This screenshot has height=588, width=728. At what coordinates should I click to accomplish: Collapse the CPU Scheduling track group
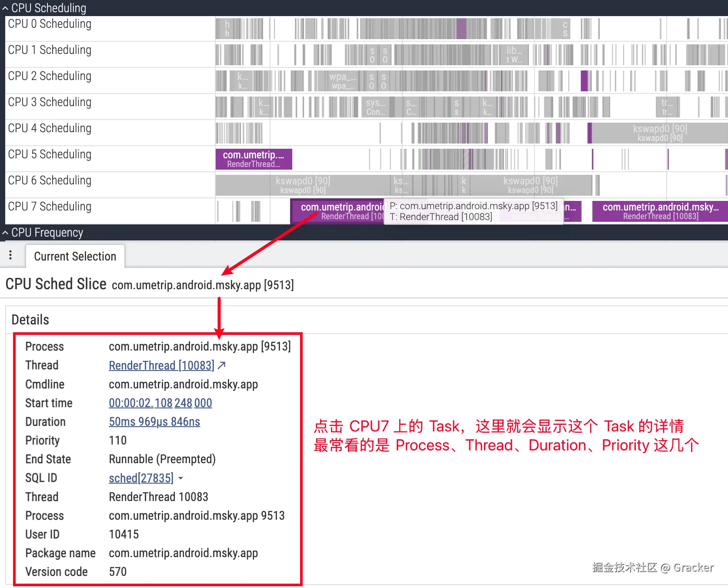tap(6, 8)
